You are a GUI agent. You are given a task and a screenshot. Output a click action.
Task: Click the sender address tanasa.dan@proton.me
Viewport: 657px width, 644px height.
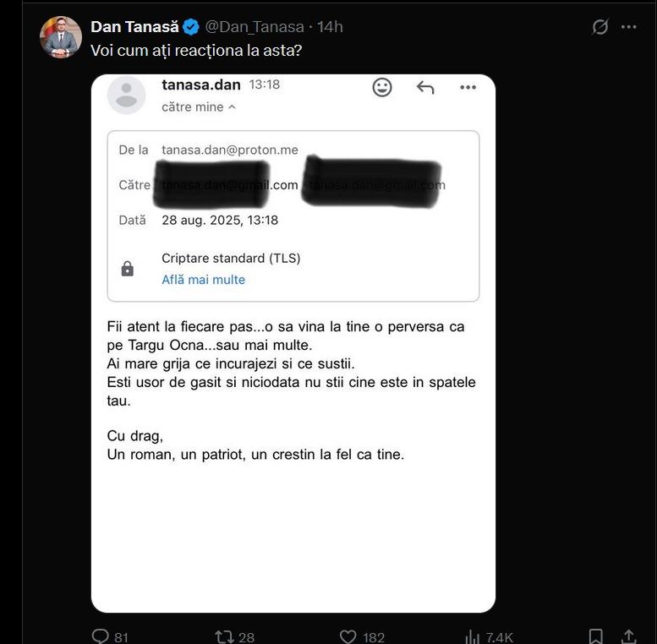pyautogui.click(x=230, y=150)
